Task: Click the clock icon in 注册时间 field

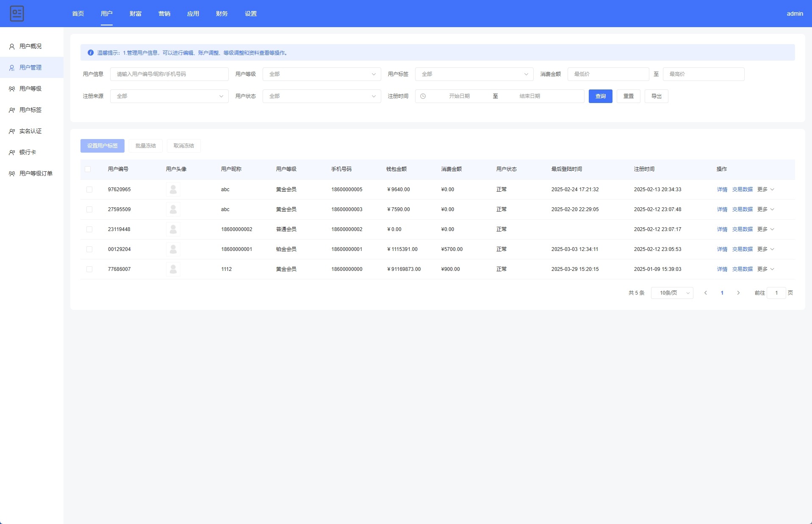Action: pos(423,96)
